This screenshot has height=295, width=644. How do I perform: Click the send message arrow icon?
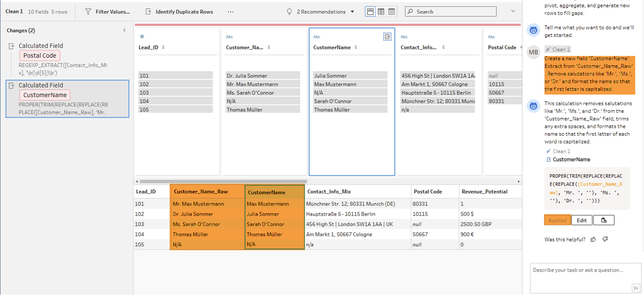pos(636,288)
